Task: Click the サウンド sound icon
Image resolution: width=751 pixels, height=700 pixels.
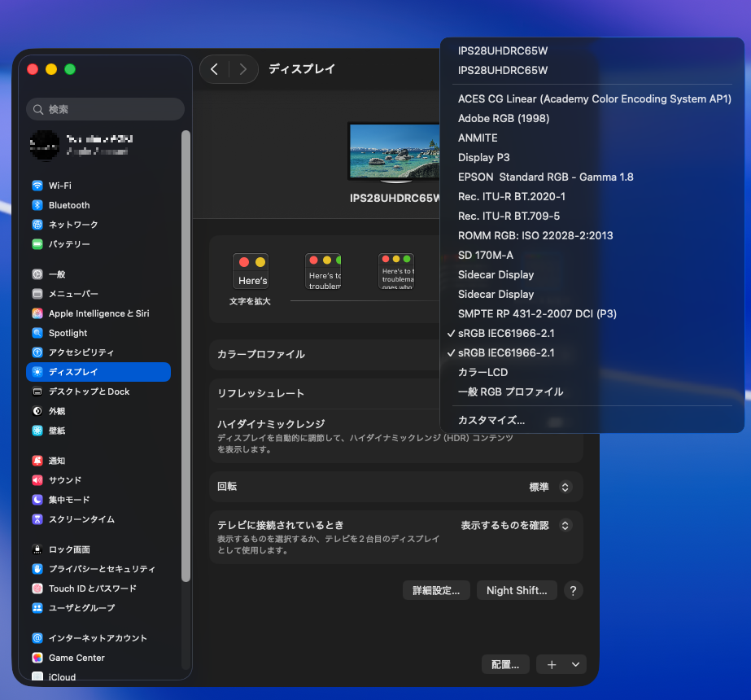Action: point(37,480)
